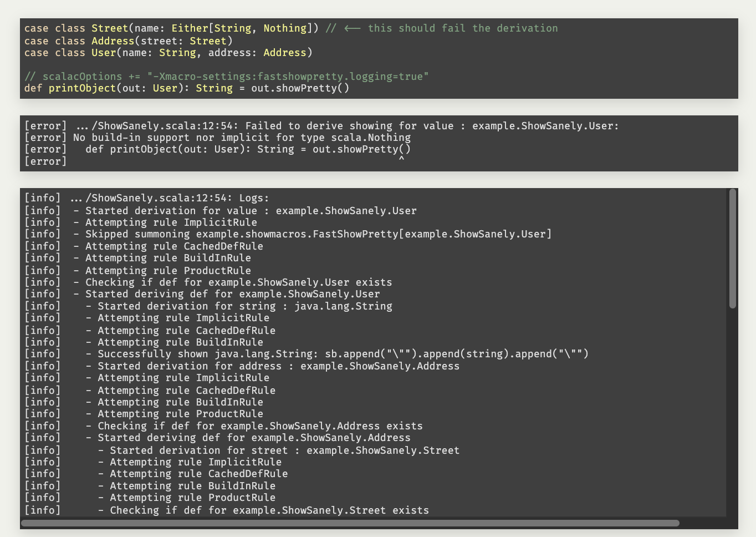756x537 pixels.
Task: Click the 'Skipped summoning FastShowPretty' log line
Action: tap(316, 234)
